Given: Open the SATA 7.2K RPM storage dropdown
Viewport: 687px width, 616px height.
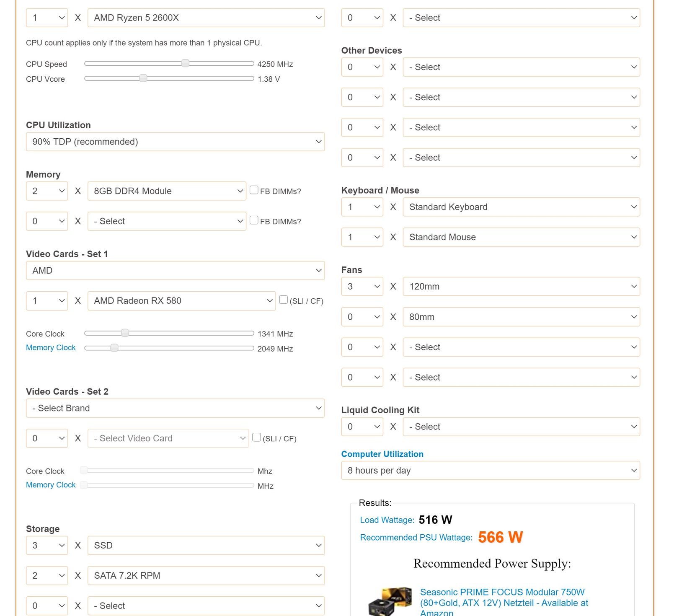Looking at the screenshot, I should [206, 576].
